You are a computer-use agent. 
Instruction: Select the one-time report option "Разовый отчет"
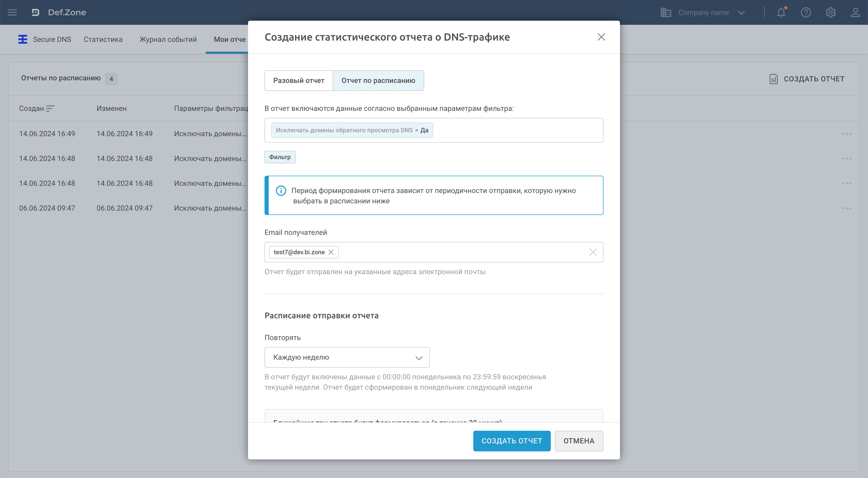tap(299, 81)
